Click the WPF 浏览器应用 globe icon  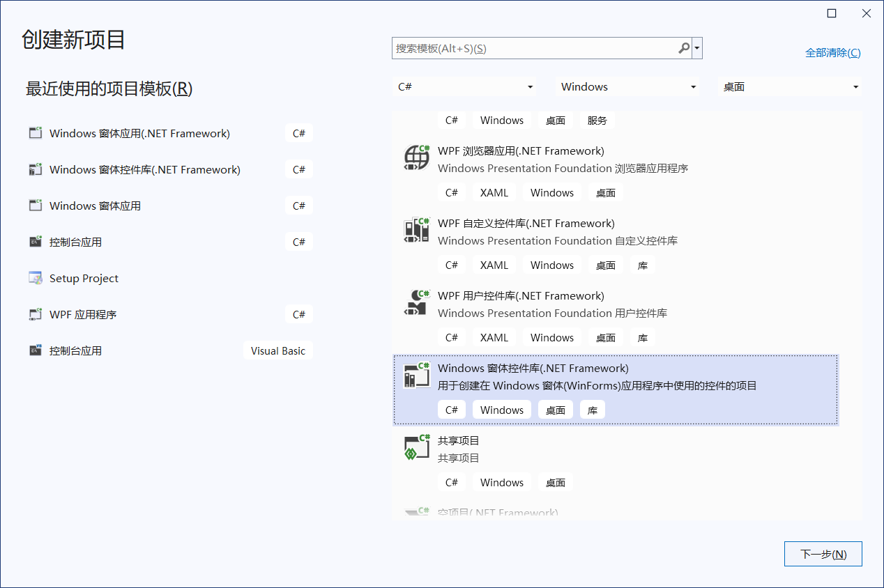coord(417,157)
